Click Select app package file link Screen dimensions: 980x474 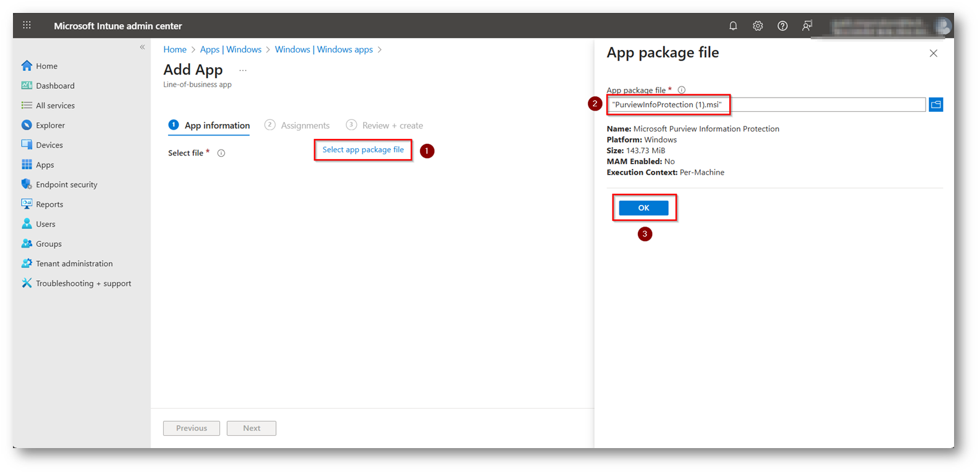tap(363, 149)
